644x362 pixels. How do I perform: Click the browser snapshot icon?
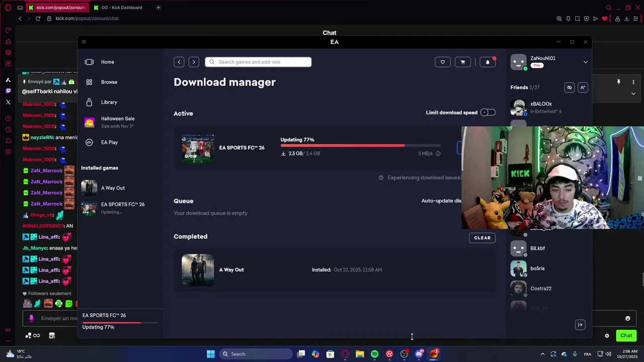[x=577, y=19]
